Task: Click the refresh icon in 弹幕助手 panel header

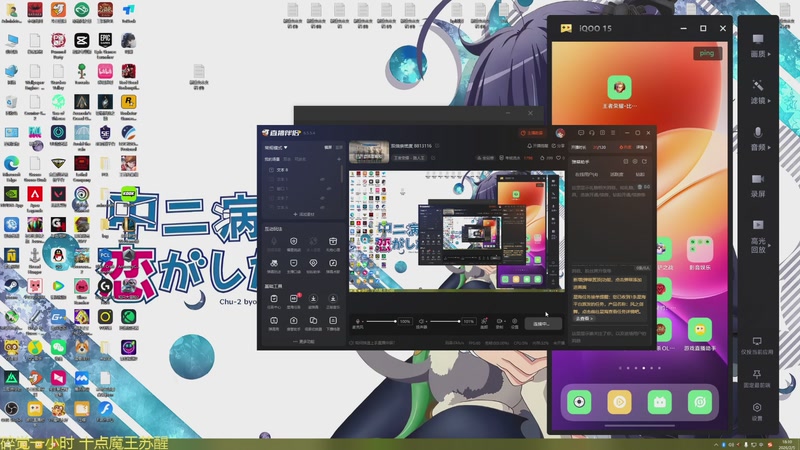Action: click(x=644, y=161)
